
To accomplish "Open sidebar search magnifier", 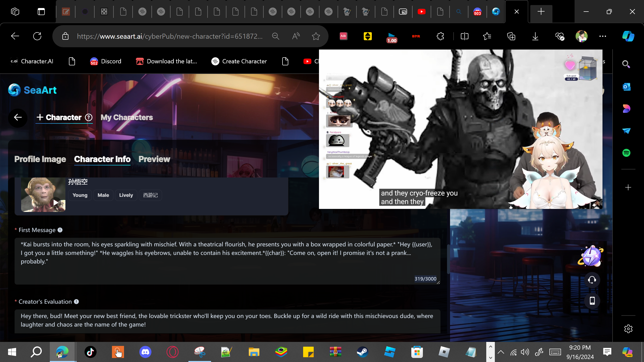I will pyautogui.click(x=626, y=64).
